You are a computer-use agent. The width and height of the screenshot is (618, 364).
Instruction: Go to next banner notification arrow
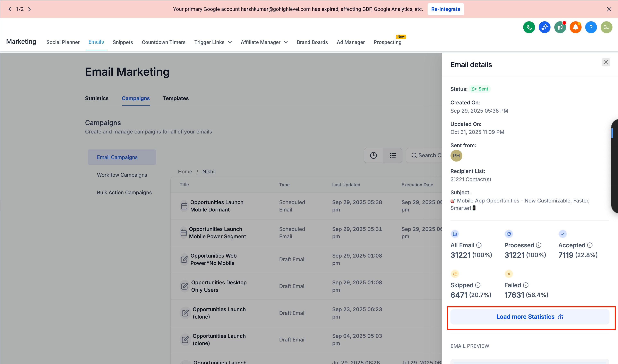click(30, 9)
